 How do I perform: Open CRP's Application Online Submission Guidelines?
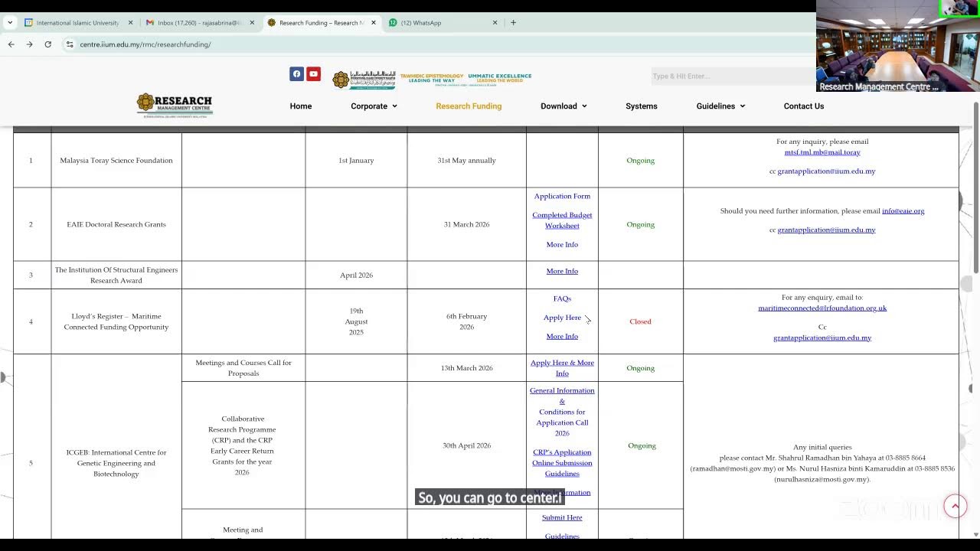562,463
